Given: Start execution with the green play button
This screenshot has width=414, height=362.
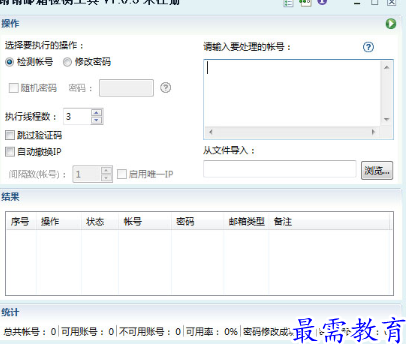Looking at the screenshot, I should [391, 24].
